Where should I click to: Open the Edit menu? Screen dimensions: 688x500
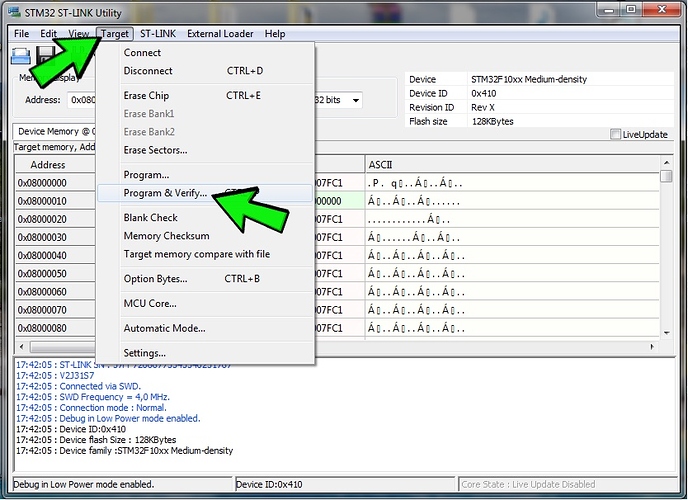pyautogui.click(x=48, y=34)
